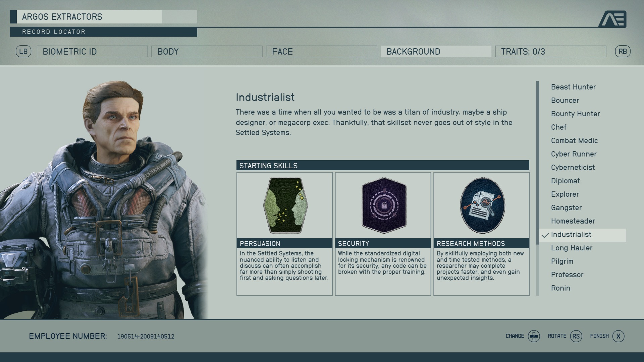Click the Security skill lock patch icon
This screenshot has height=362, width=644.
click(384, 205)
